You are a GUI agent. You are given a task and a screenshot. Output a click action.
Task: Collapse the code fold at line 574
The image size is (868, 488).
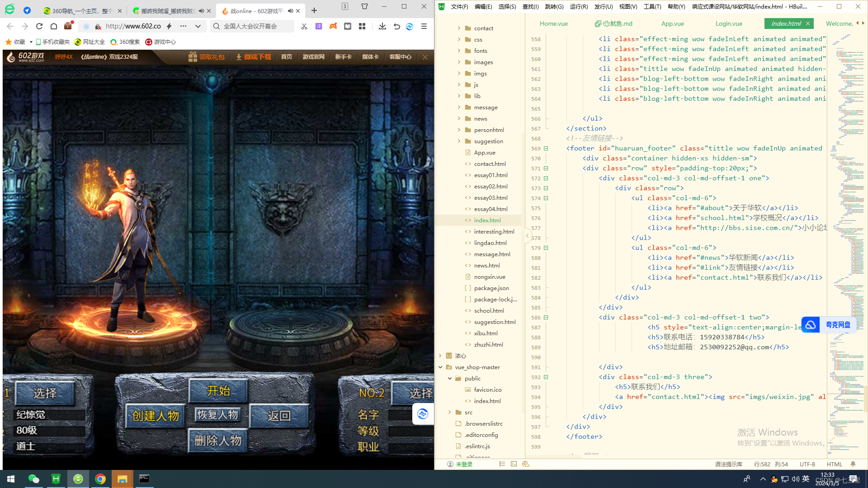[x=546, y=198]
